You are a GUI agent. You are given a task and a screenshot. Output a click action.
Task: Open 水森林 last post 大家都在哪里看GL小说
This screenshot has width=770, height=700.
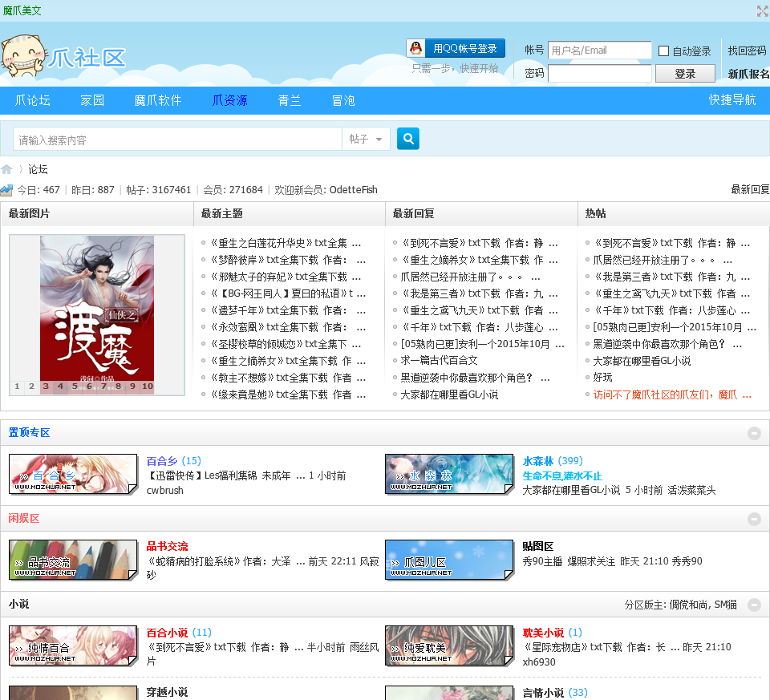571,490
